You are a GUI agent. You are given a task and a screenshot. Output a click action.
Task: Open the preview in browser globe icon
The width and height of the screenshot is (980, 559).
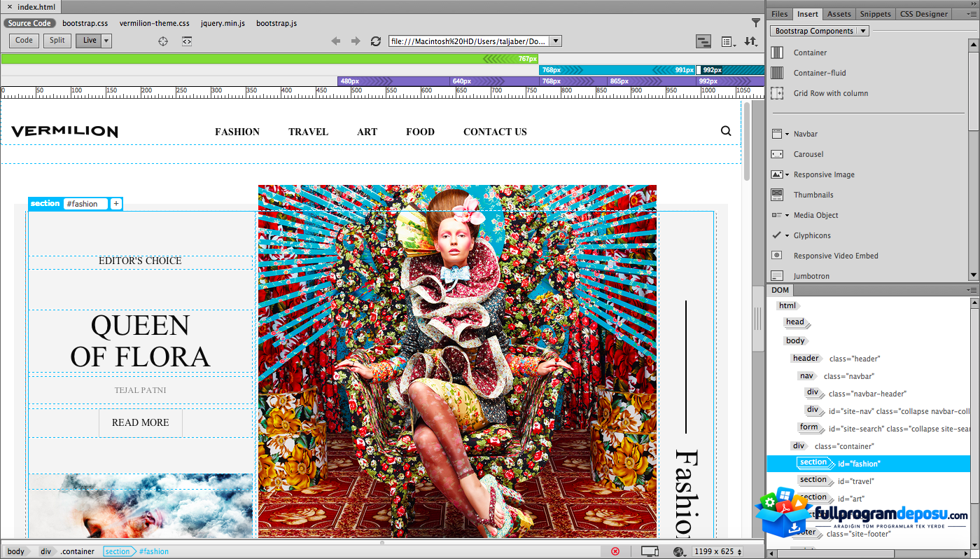[678, 551]
